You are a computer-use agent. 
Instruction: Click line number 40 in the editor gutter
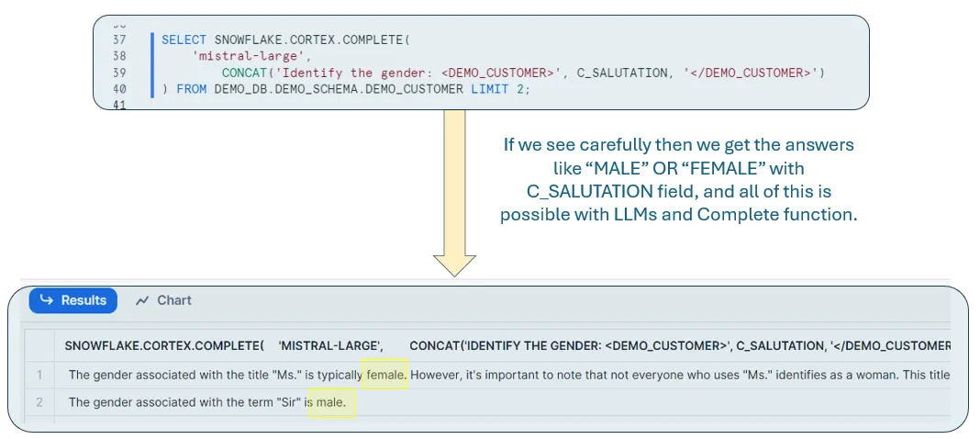(118, 89)
